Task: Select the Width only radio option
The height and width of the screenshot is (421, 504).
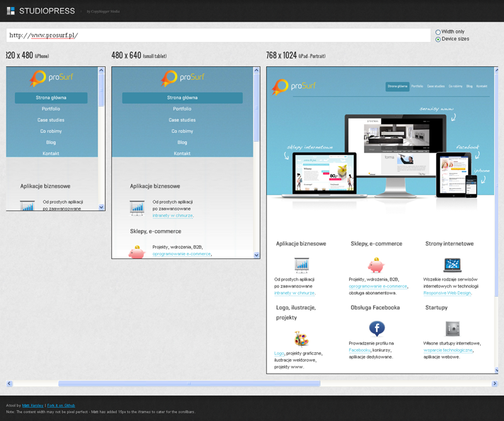Action: tap(438, 32)
